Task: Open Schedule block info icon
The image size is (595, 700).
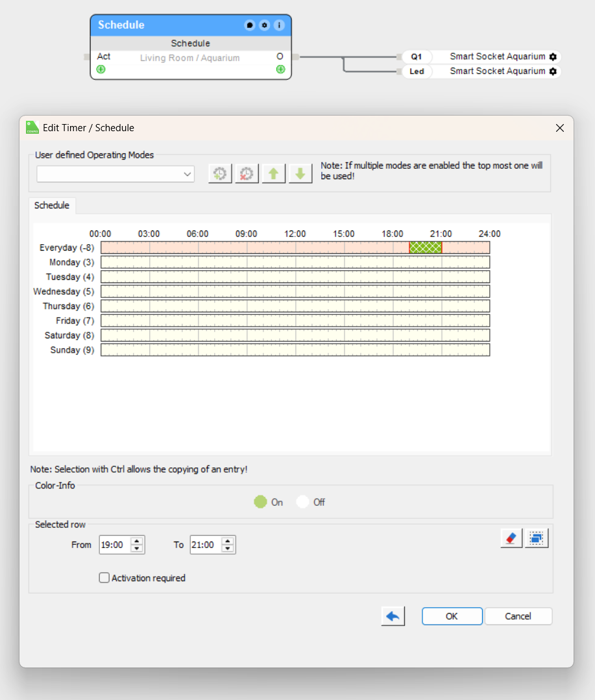Action: tap(279, 25)
